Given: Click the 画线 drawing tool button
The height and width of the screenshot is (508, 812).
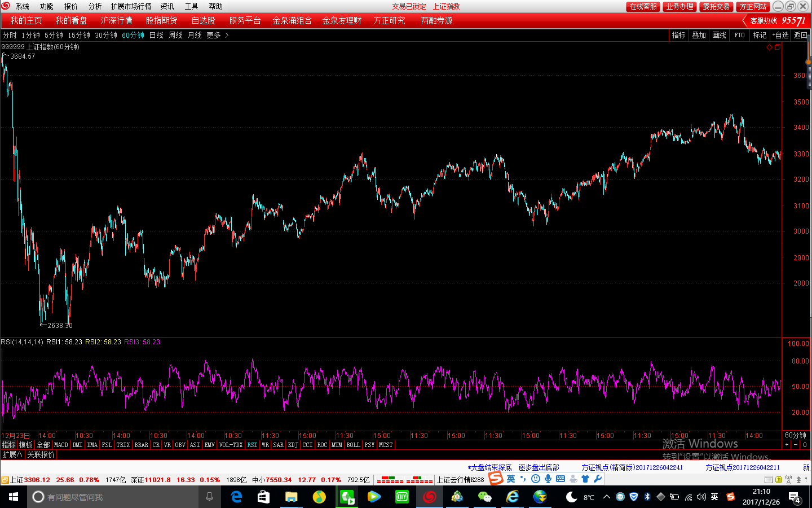Looking at the screenshot, I should click(x=719, y=35).
